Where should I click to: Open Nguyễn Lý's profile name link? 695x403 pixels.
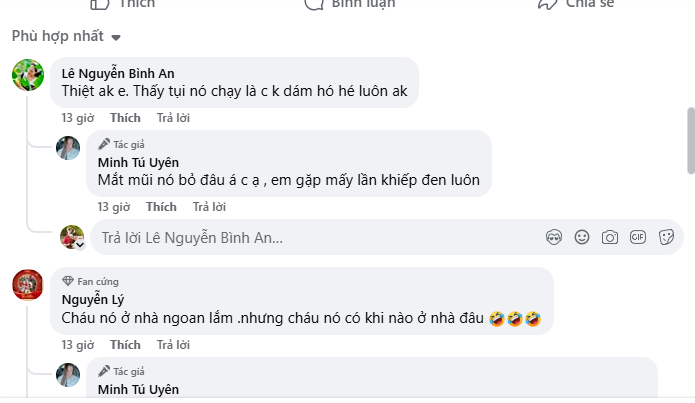tap(92, 298)
